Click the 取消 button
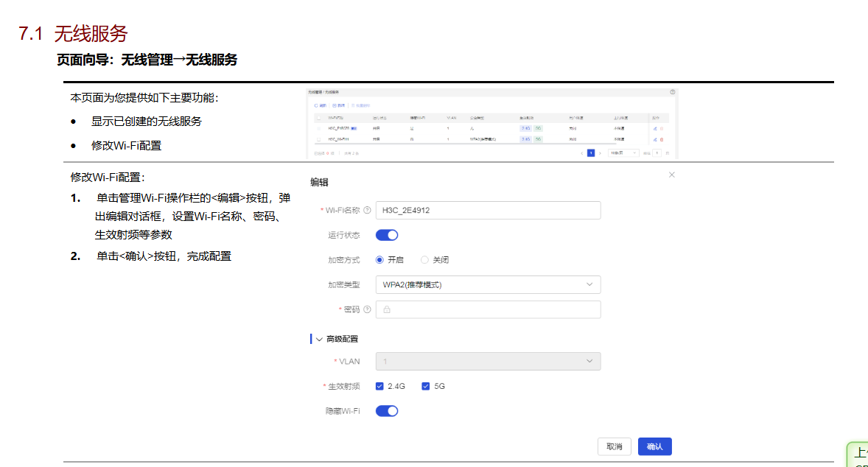Viewport: 868px width, 467px height. pos(614,446)
